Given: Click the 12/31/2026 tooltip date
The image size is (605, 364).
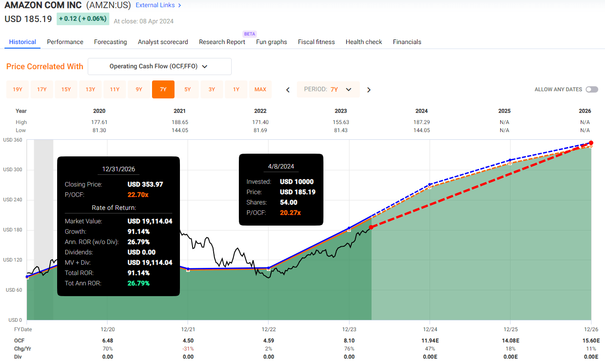Looking at the screenshot, I should coord(118,169).
